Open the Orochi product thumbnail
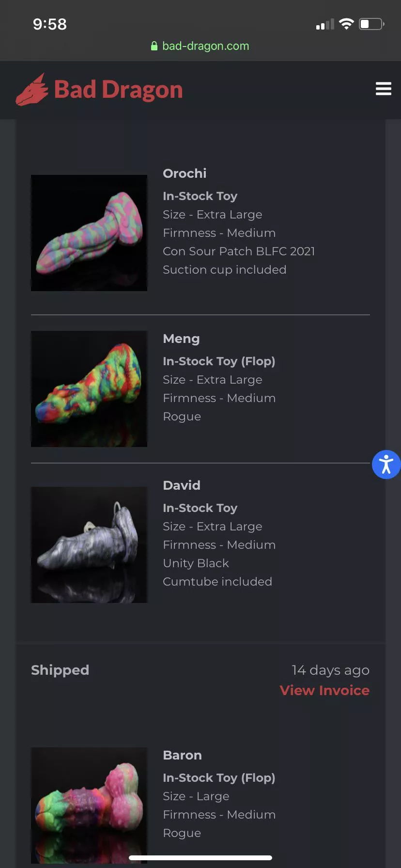This screenshot has width=401, height=868. pos(89,233)
